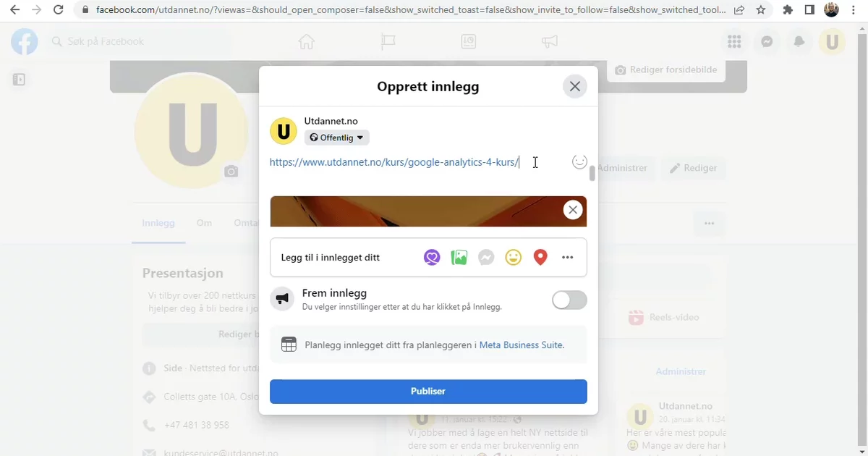Image resolution: width=868 pixels, height=456 pixels.
Task: Change profile picture via camera icon
Action: coord(231,172)
